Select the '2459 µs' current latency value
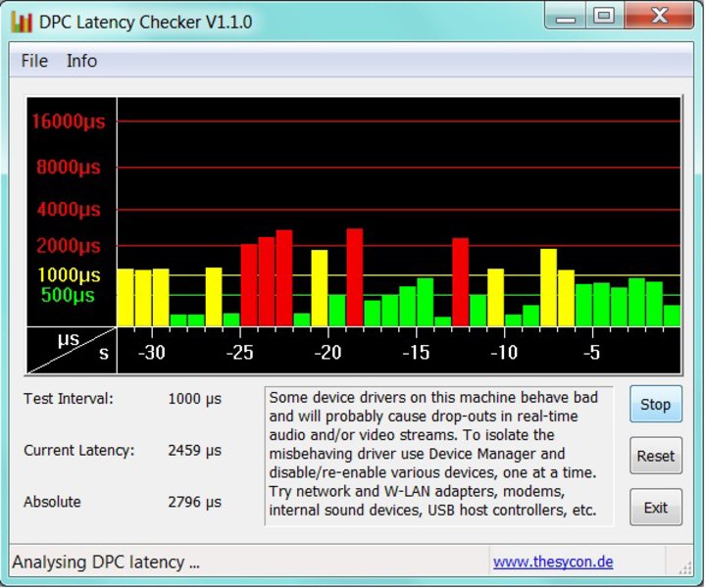 195,451
